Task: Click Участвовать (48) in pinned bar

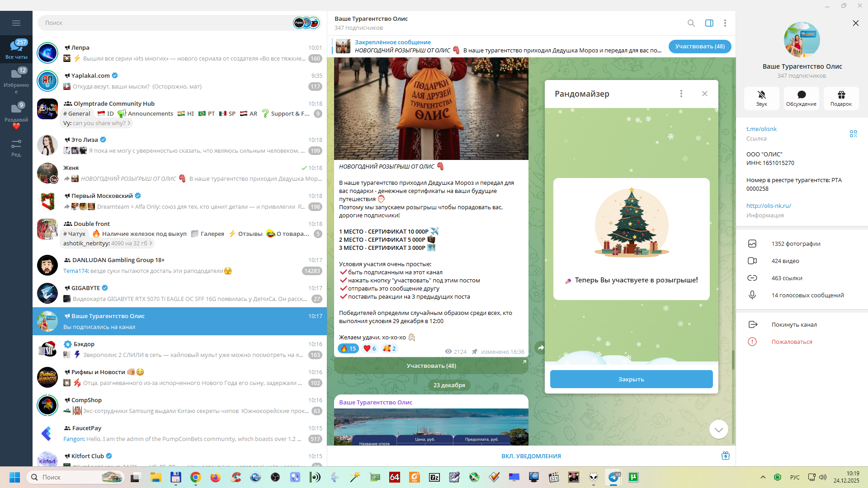Action: point(699,47)
